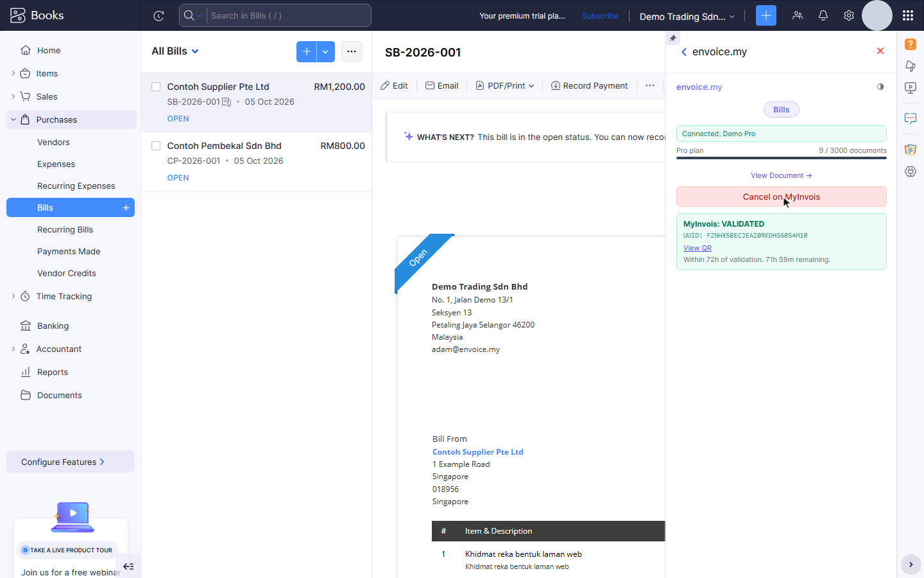This screenshot has height=578, width=924.
Task: Expand the Time Tracking menu
Action: 13,296
